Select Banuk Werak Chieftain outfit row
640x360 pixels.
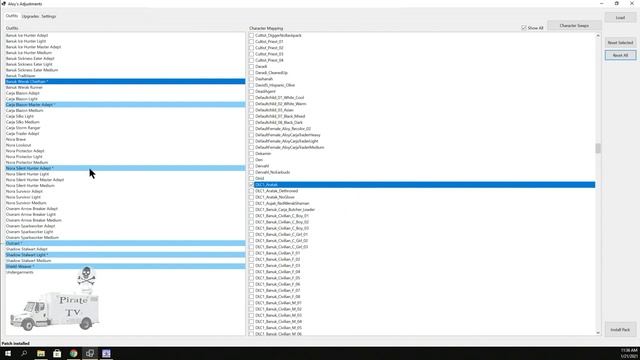[x=125, y=82]
